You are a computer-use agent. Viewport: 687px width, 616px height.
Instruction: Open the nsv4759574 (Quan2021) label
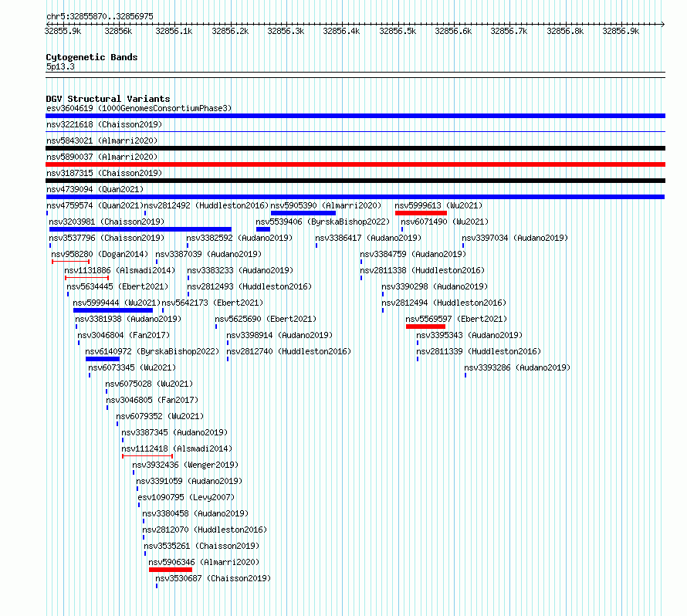click(95, 205)
